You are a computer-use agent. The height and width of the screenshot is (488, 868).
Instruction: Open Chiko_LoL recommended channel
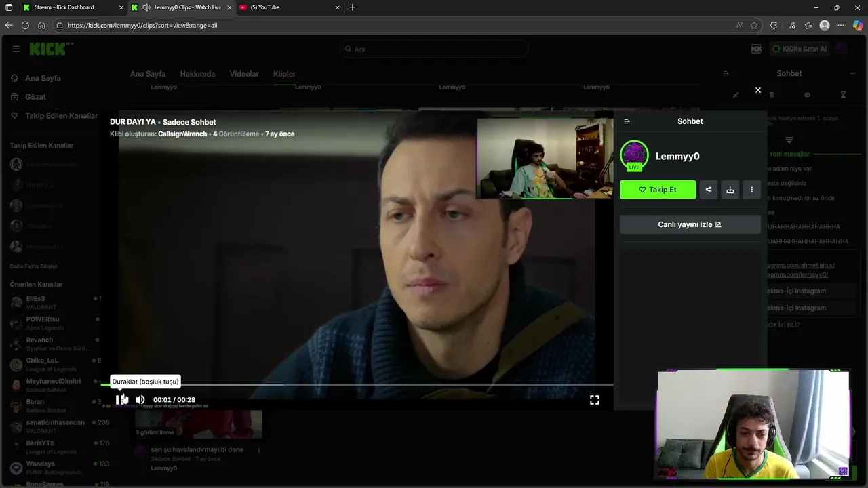point(54,365)
